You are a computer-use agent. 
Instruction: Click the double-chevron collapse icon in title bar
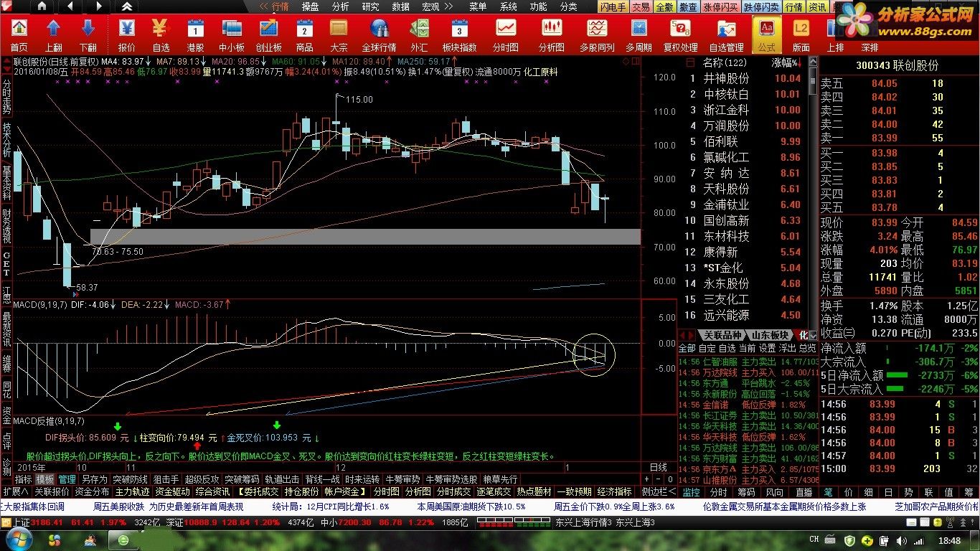[x=127, y=6]
